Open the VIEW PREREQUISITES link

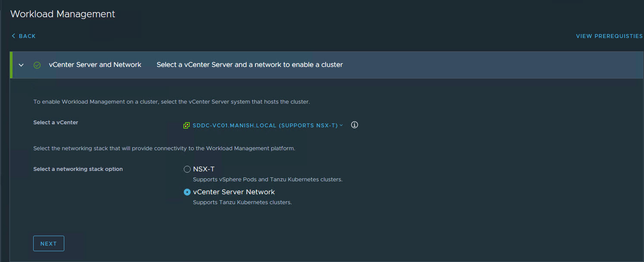[x=609, y=36]
